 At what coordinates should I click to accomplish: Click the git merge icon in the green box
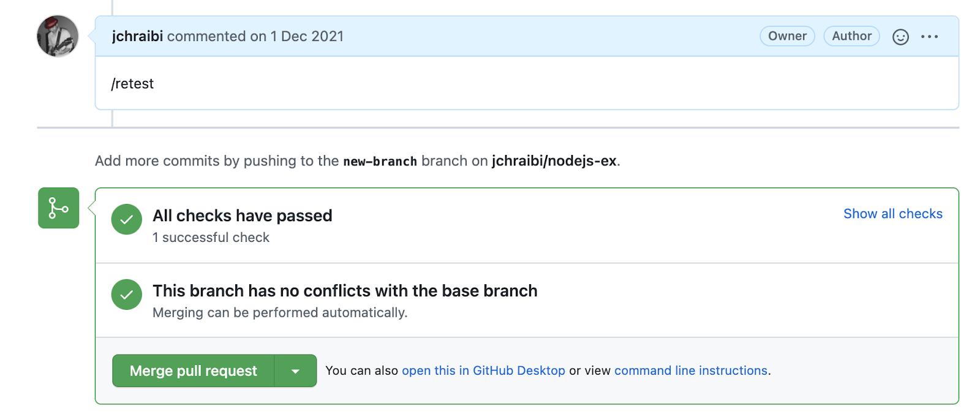tap(58, 208)
